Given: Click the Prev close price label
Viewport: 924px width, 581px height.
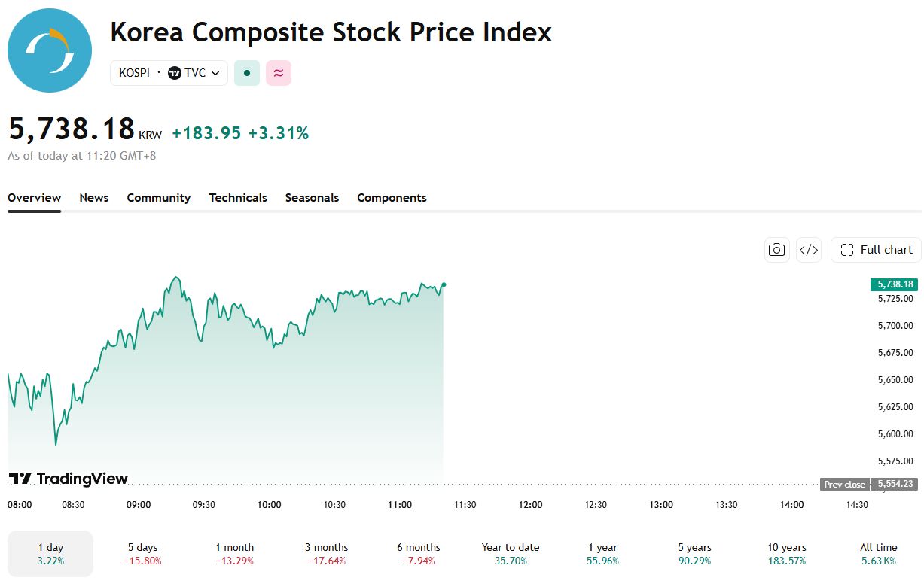Looking at the screenshot, I should point(844,485).
